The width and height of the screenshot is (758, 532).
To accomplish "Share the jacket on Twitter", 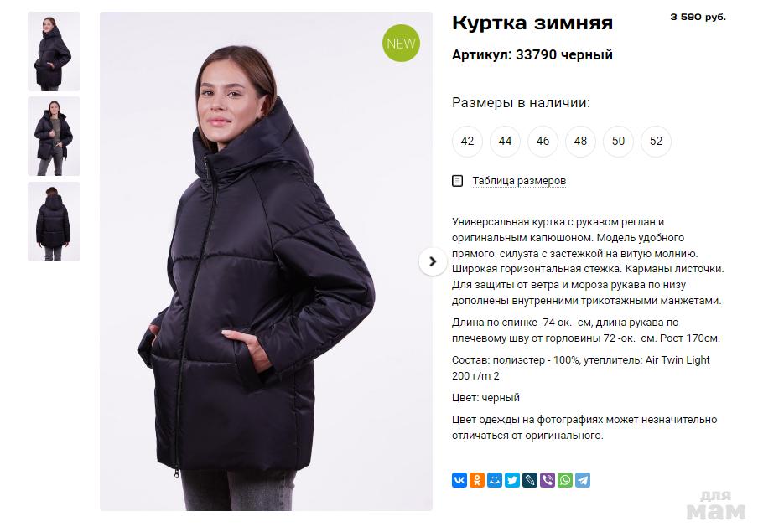I will (512, 480).
